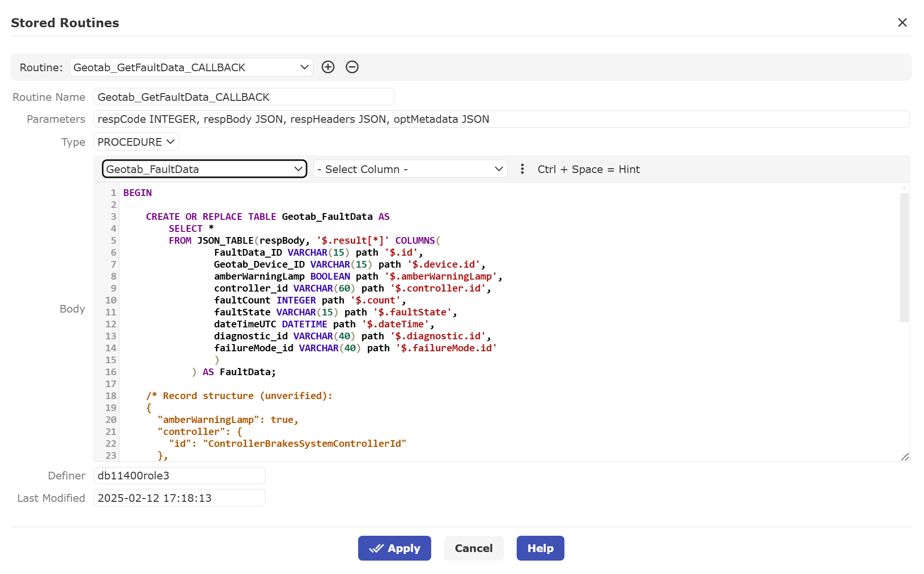Click the '"amberWarningLamp": true,' comment line
Viewport: 924px width, 574px height.
tap(228, 420)
